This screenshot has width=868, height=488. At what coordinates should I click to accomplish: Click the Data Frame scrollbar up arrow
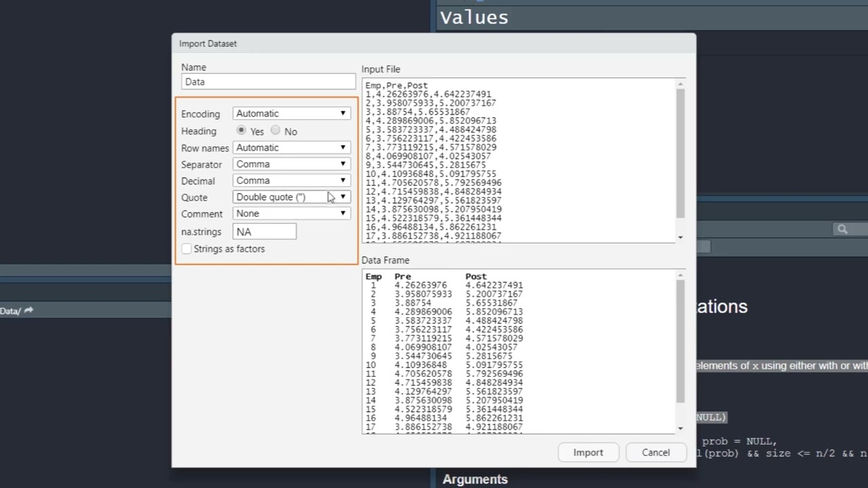click(x=680, y=274)
